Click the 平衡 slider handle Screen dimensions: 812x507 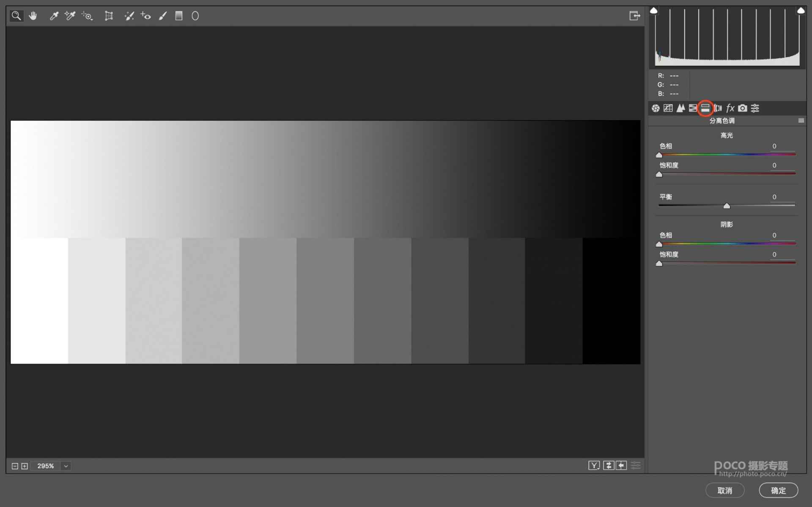click(x=727, y=206)
